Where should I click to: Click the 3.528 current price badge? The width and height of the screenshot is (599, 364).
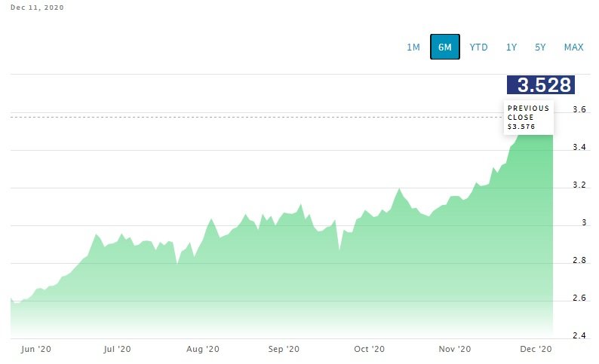[539, 85]
